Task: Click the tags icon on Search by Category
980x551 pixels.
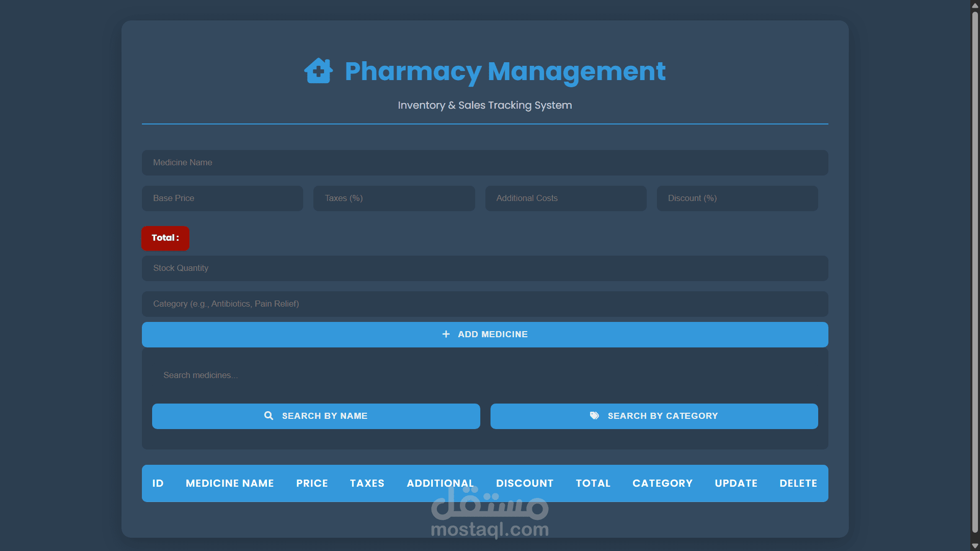Action: (x=594, y=416)
